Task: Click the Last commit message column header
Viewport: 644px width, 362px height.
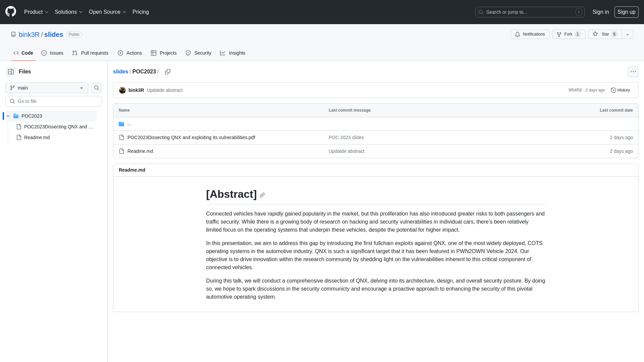Action: coord(350,110)
